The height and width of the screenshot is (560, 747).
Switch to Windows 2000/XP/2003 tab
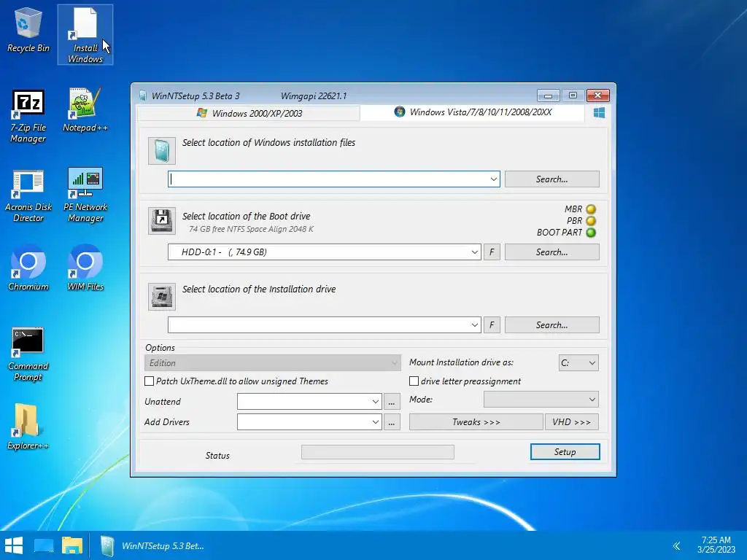pyautogui.click(x=249, y=113)
